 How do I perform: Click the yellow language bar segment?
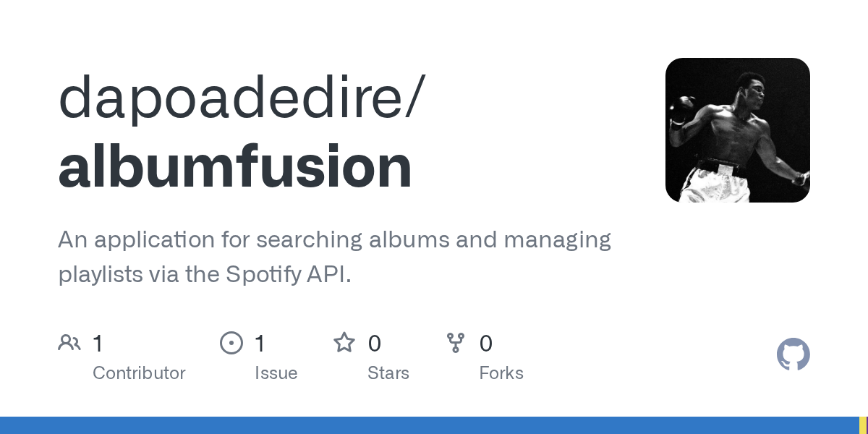[x=863, y=425]
